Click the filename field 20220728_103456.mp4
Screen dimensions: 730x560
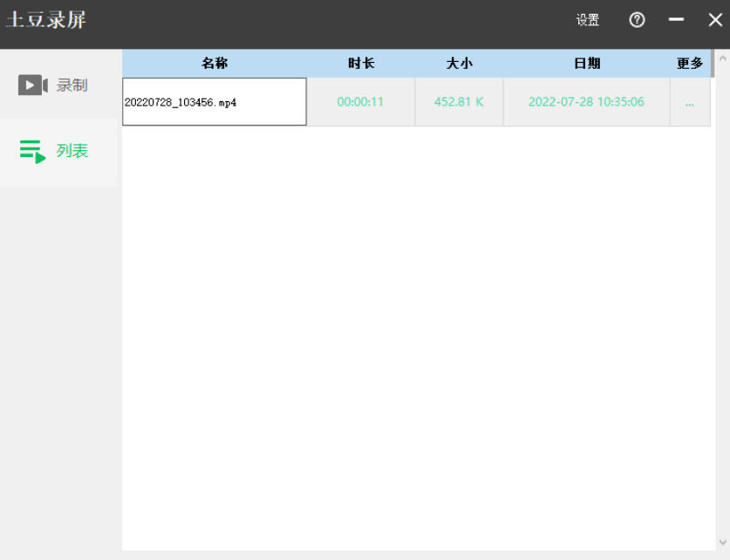point(215,102)
